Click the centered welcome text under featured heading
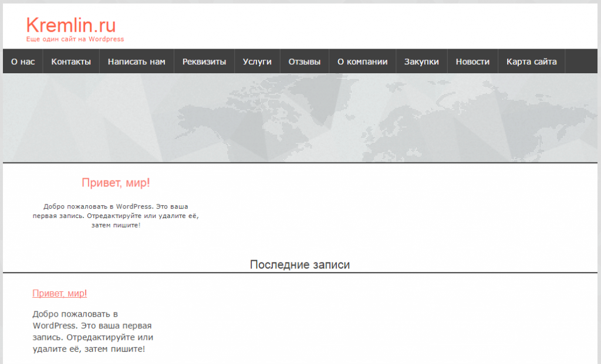The height and width of the screenshot is (364, 601). pyautogui.click(x=116, y=216)
